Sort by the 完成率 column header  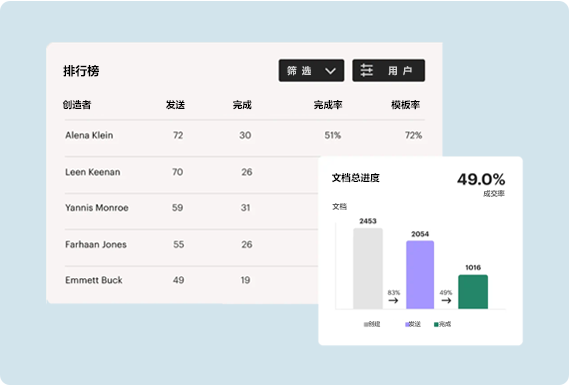pos(328,105)
